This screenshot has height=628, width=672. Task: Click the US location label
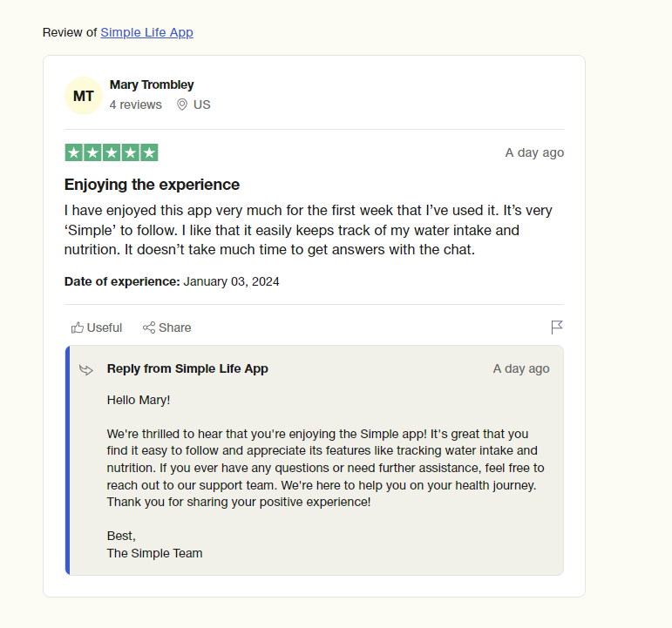tap(202, 105)
